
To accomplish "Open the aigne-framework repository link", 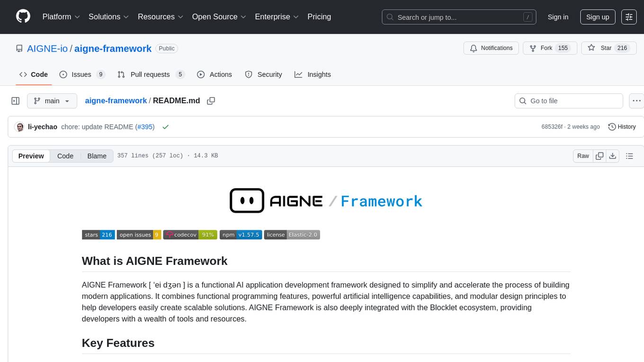I will (113, 48).
